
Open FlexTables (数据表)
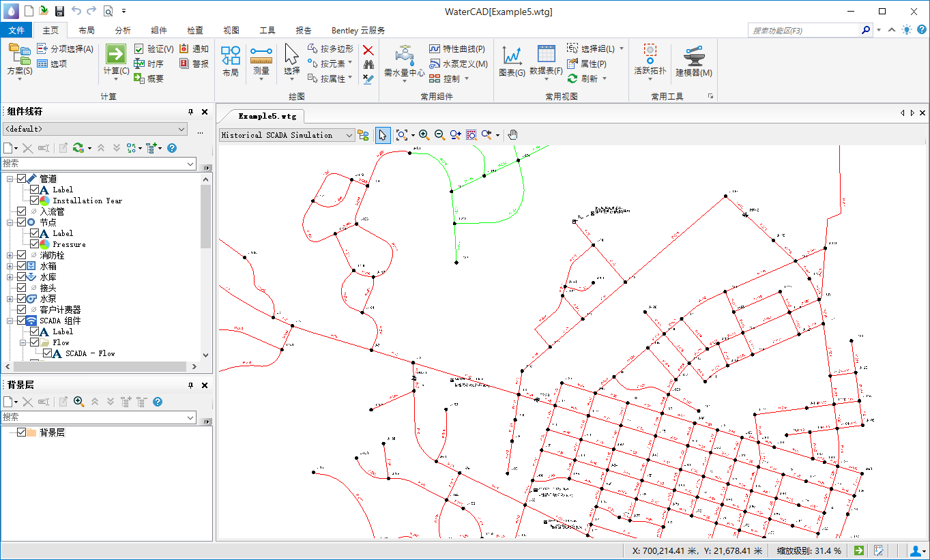[x=546, y=61]
